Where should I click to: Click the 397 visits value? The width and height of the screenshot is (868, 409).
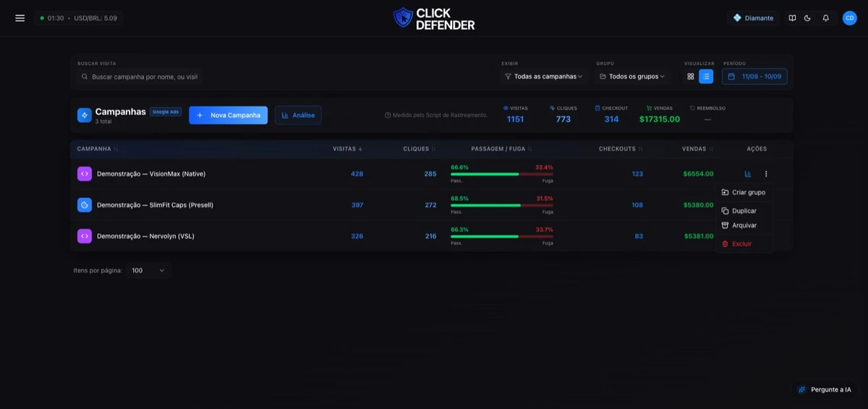(x=357, y=205)
